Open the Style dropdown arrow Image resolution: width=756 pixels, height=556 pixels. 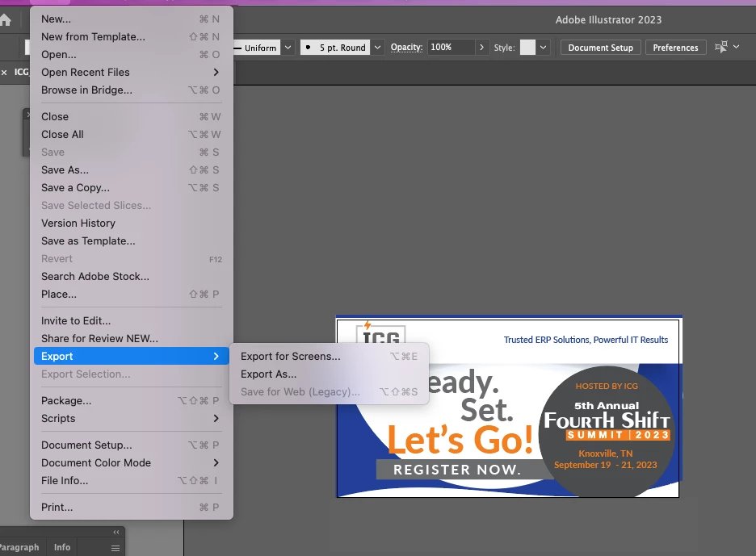click(x=543, y=48)
